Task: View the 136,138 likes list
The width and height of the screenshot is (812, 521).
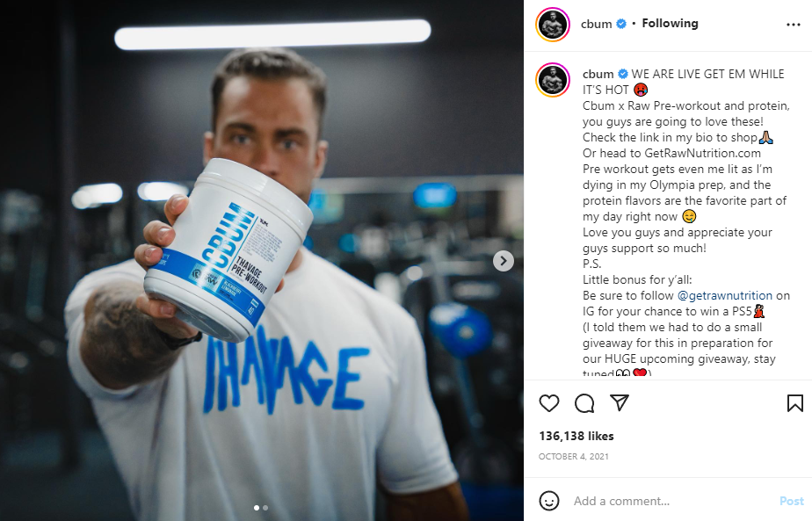Action: coord(576,436)
